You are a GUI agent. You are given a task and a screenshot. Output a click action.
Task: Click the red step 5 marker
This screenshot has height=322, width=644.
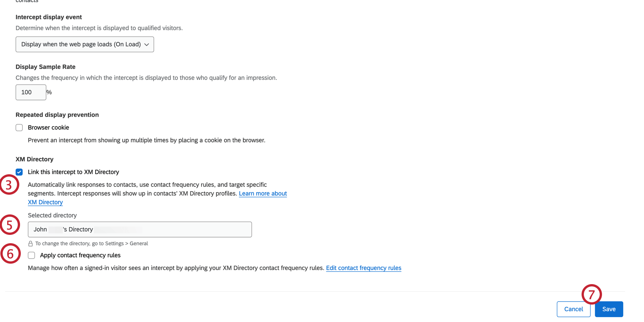pos(10,225)
